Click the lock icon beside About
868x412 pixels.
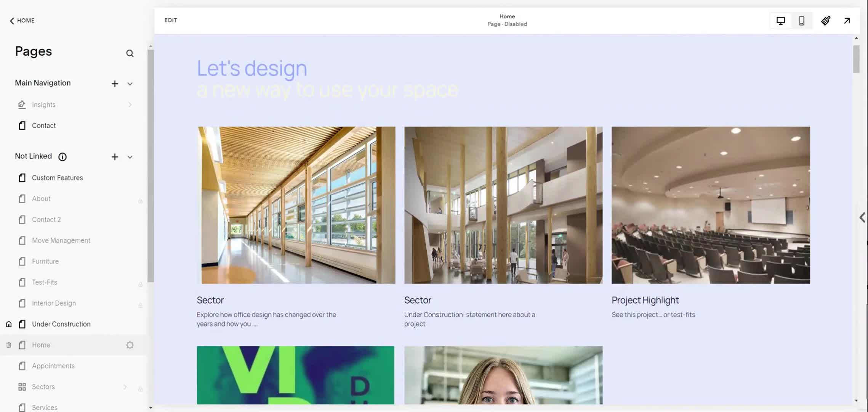tap(140, 201)
